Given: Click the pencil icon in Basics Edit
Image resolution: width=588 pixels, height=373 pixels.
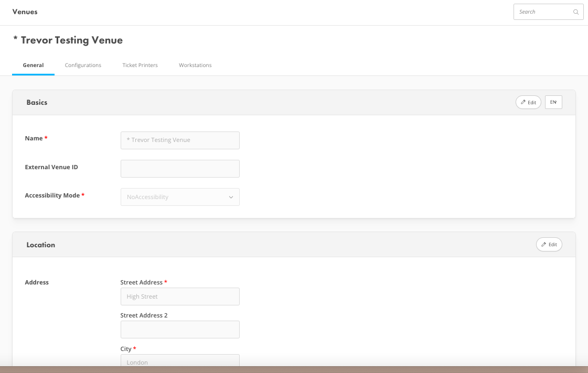Looking at the screenshot, I should pyautogui.click(x=523, y=102).
